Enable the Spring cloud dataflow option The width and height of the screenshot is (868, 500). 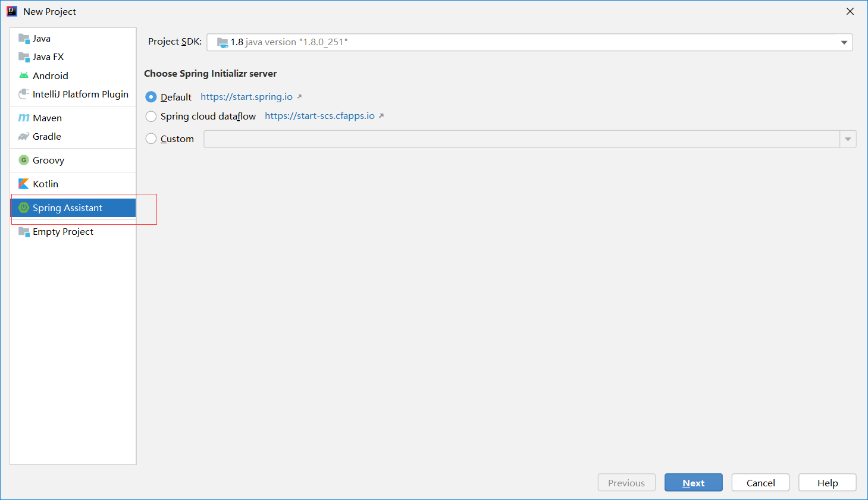pyautogui.click(x=151, y=117)
